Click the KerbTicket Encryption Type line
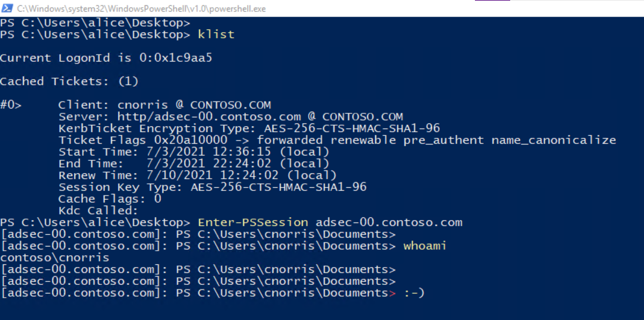Image resolution: width=644 pixels, height=320 pixels. [249, 129]
